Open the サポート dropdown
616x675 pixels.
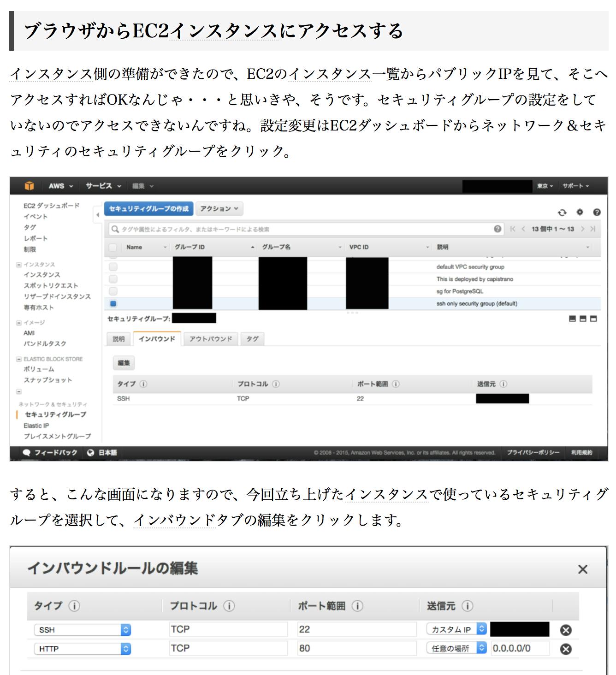[575, 186]
